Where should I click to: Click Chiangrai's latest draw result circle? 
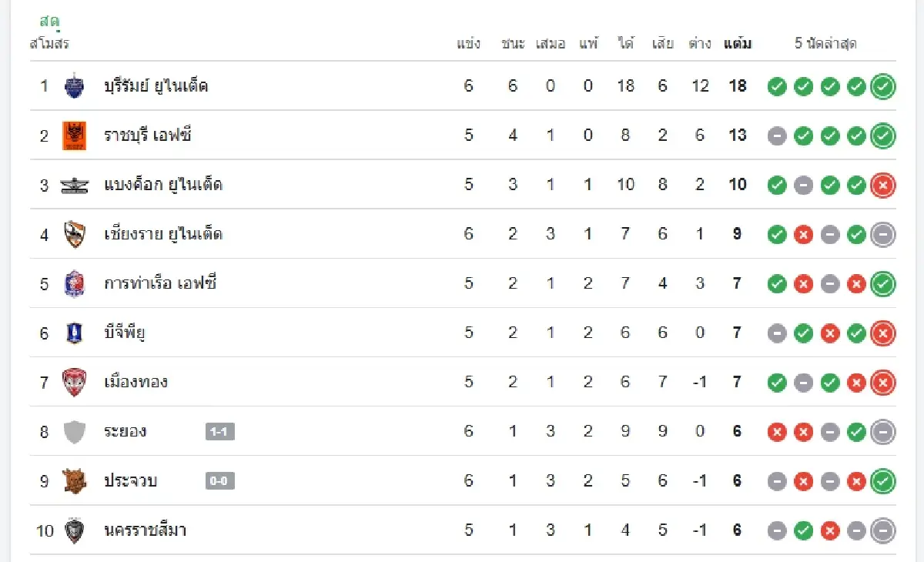(883, 234)
